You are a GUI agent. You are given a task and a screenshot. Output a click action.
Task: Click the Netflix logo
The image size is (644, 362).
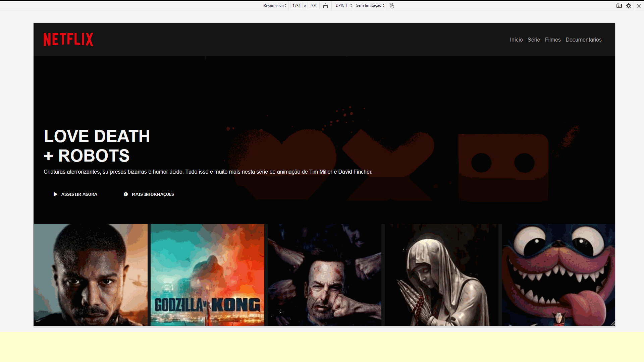tap(68, 40)
